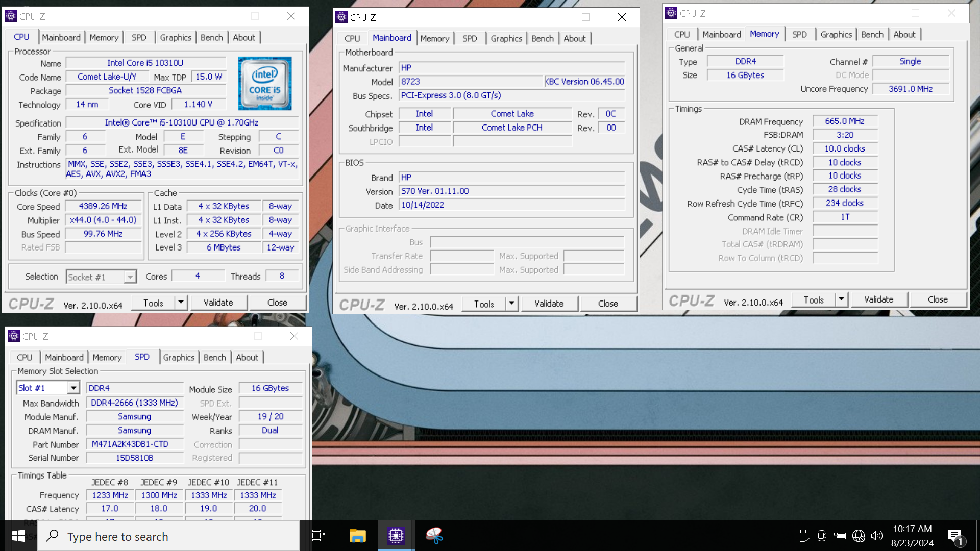980x551 pixels.
Task: Click the CPU-Z taskbar icon
Action: 396,536
